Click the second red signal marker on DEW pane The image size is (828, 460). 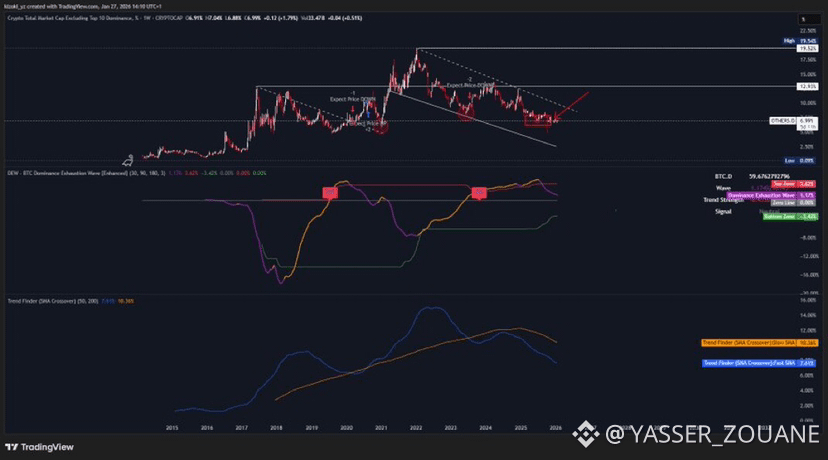(479, 193)
